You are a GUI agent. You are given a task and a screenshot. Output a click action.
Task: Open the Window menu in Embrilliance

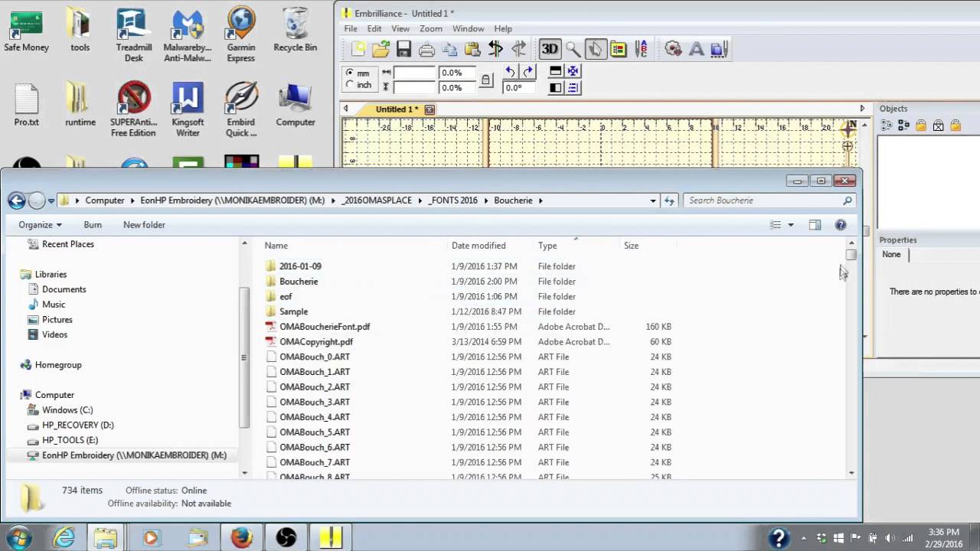(468, 28)
